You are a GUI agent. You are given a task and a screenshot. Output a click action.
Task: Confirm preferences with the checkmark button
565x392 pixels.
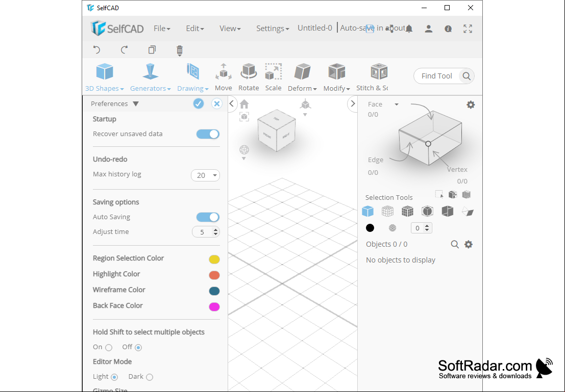198,103
